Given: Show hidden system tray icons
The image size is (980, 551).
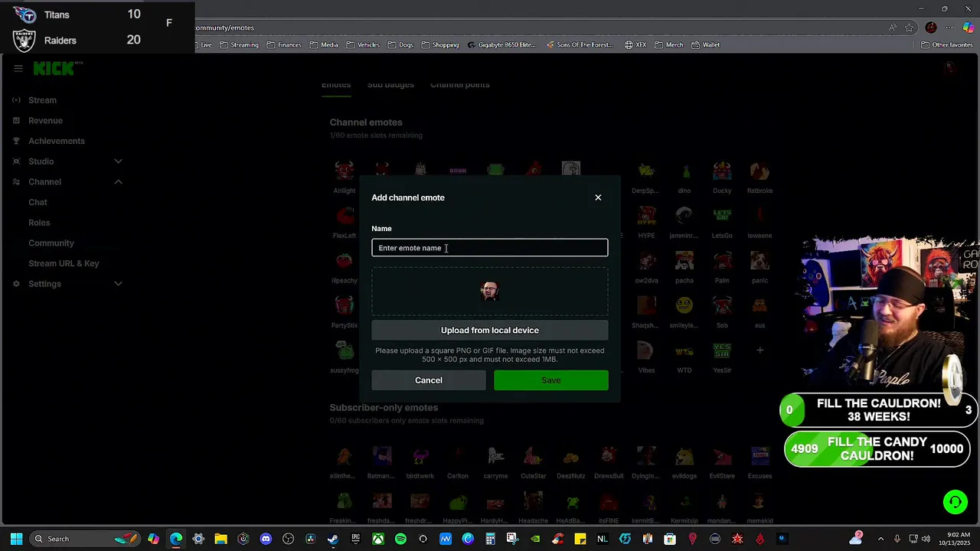Looking at the screenshot, I should tap(880, 539).
